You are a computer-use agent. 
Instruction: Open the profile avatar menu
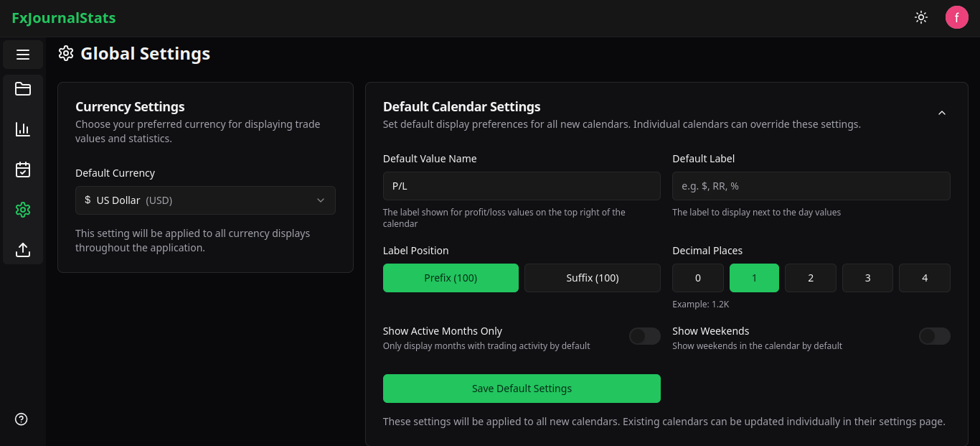957,17
